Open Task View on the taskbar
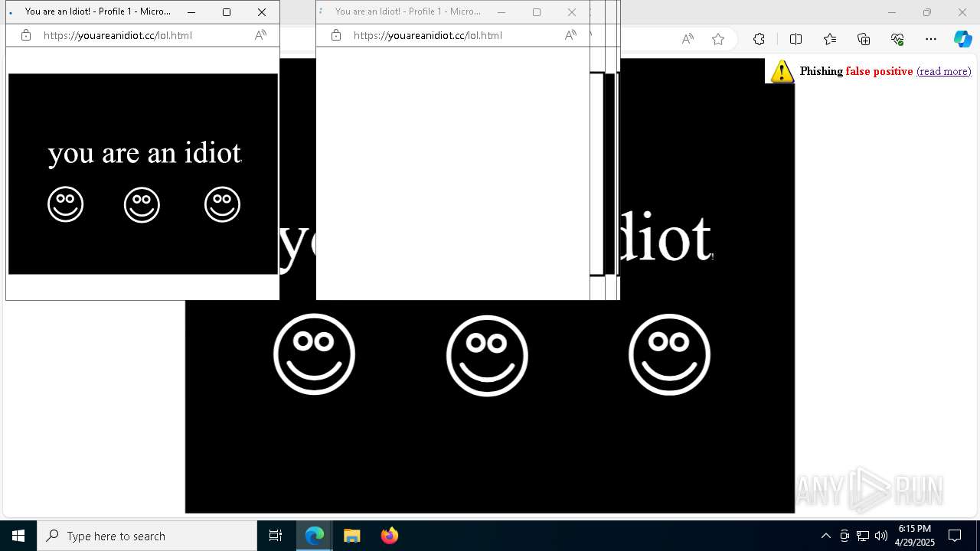This screenshot has height=551, width=980. click(276, 536)
